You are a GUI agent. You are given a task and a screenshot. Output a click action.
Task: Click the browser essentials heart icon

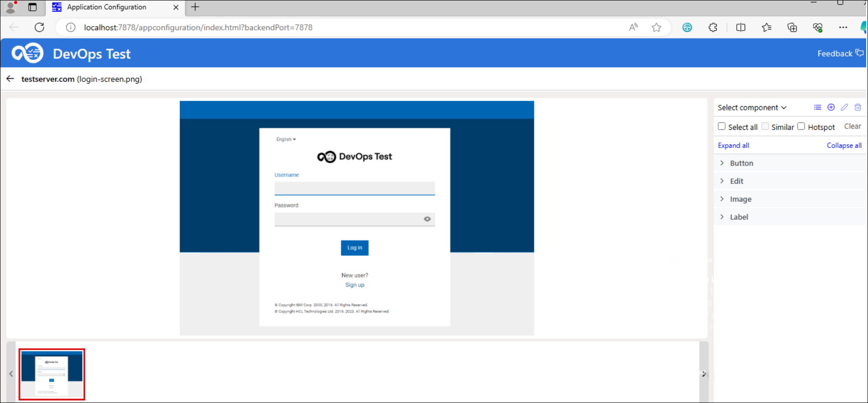(x=818, y=27)
